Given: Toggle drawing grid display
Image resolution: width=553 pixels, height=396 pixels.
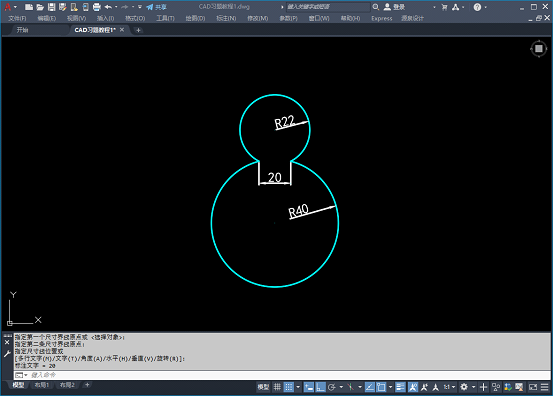Looking at the screenshot, I should 277,387.
